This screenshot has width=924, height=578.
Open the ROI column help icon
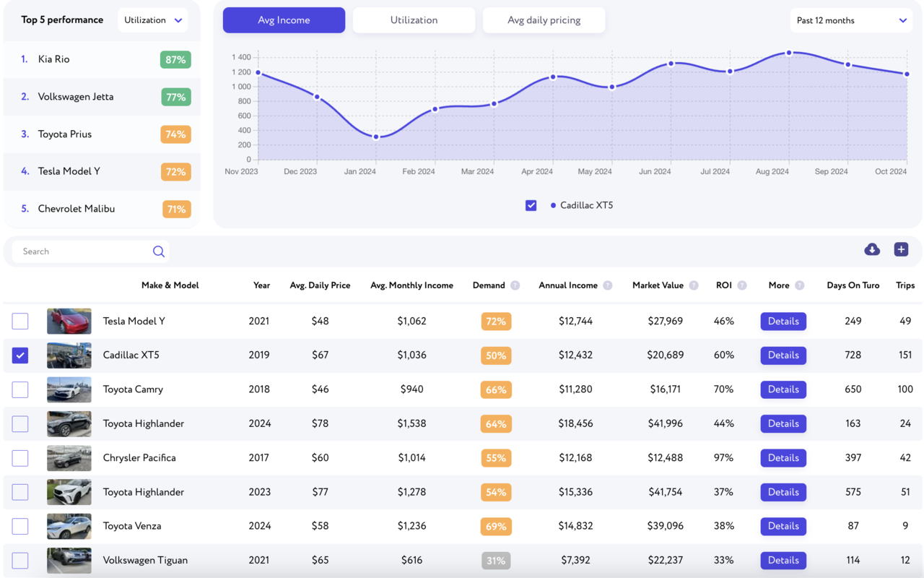click(742, 285)
